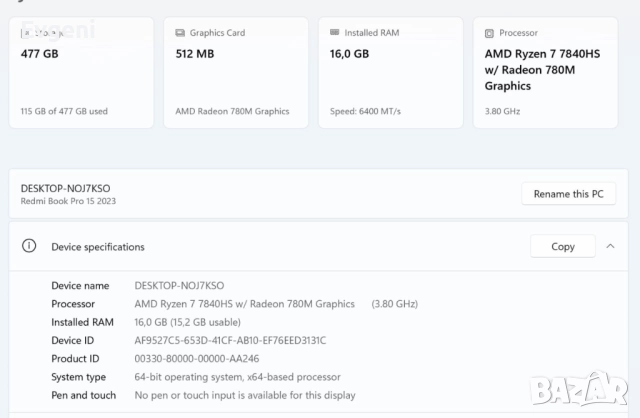Copy the device specifications
This screenshot has width=640, height=418.
click(563, 247)
